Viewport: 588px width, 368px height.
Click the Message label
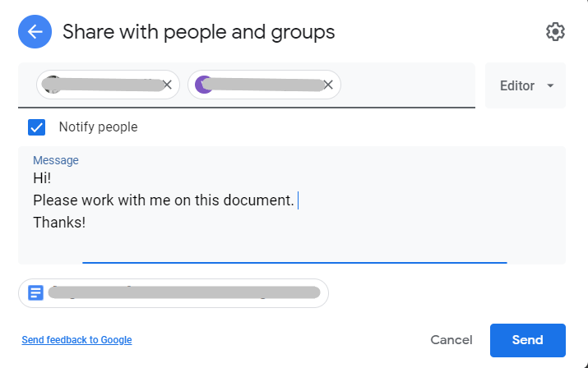tap(56, 160)
